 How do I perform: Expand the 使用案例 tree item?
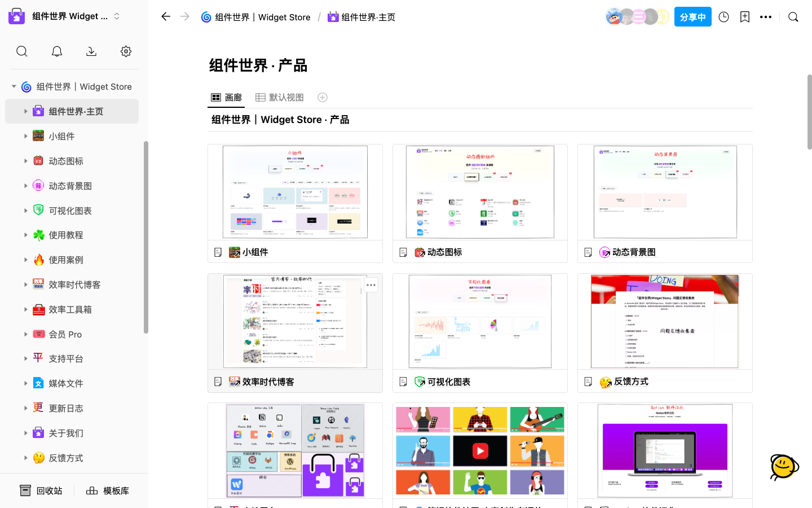25,260
